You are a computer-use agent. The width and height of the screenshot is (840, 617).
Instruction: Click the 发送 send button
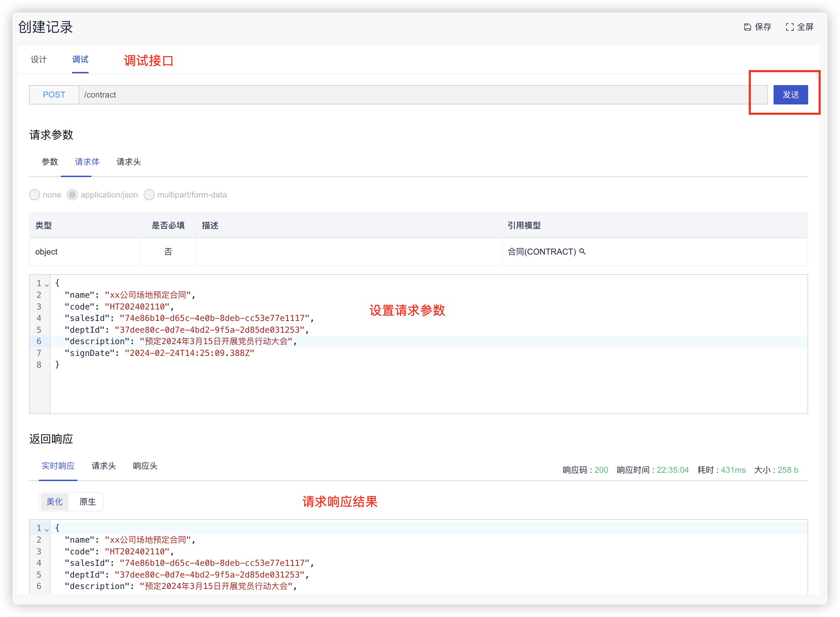pos(790,94)
